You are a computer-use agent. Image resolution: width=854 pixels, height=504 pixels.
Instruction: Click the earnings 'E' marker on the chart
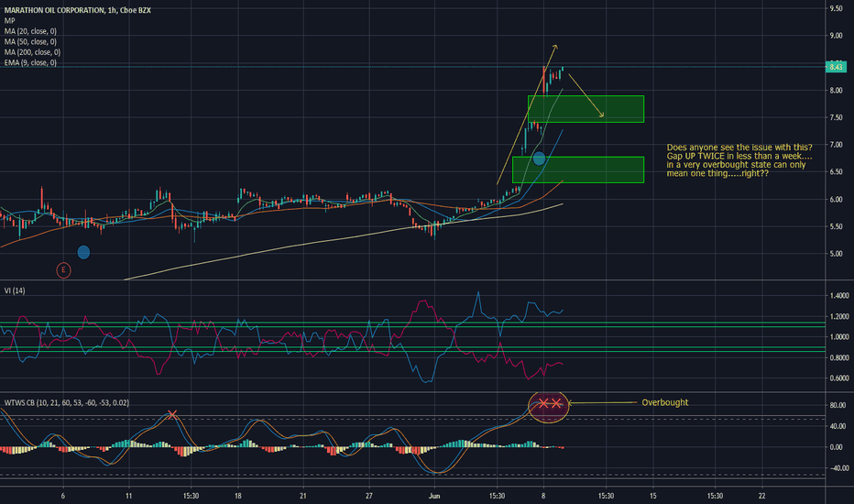pyautogui.click(x=64, y=269)
